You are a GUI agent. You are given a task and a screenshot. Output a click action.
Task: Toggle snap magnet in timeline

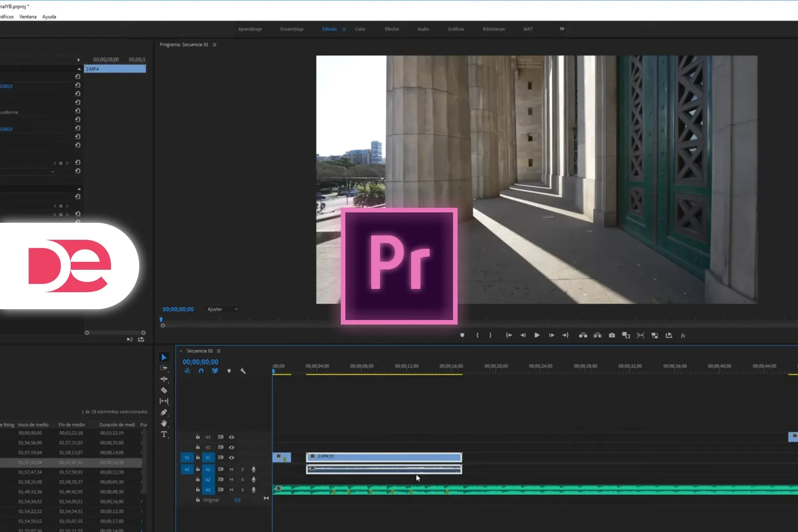[201, 371]
